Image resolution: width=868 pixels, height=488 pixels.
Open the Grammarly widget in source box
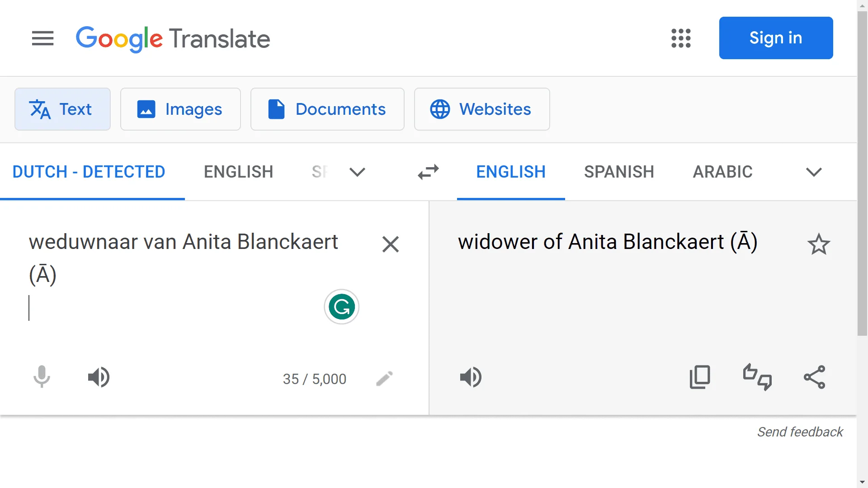[x=341, y=307]
